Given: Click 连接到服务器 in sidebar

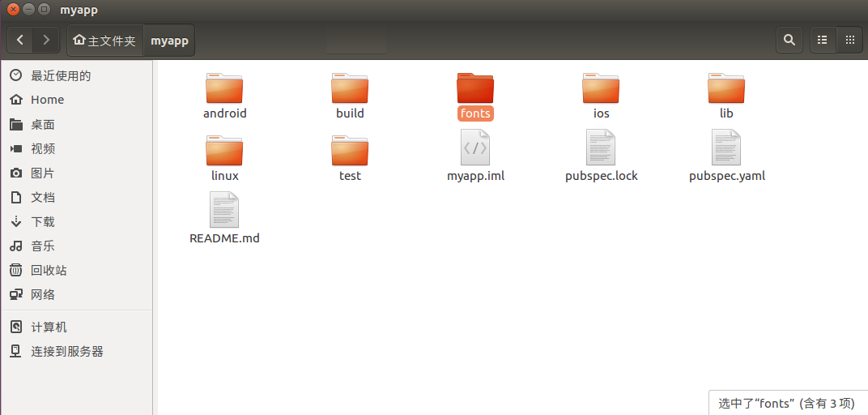Looking at the screenshot, I should 76,352.
